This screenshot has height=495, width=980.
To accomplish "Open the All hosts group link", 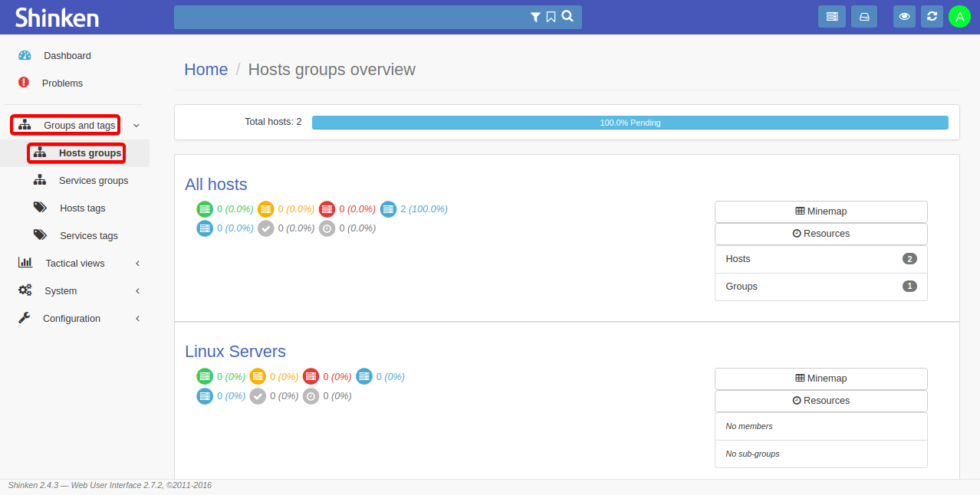I will pos(216,185).
